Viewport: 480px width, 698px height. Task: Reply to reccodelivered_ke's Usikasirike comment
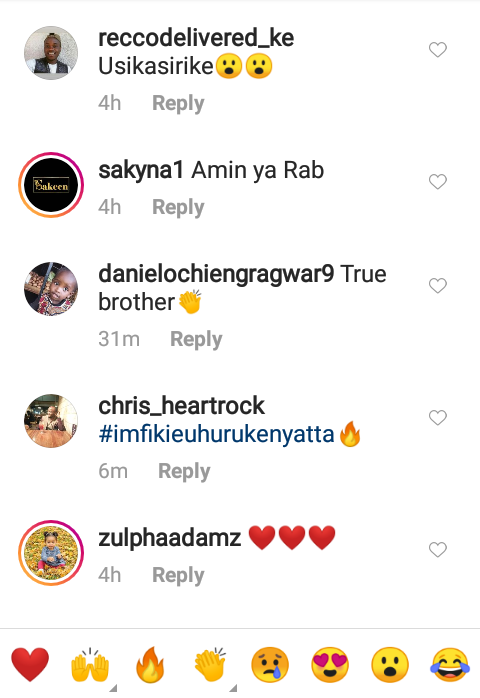[178, 103]
